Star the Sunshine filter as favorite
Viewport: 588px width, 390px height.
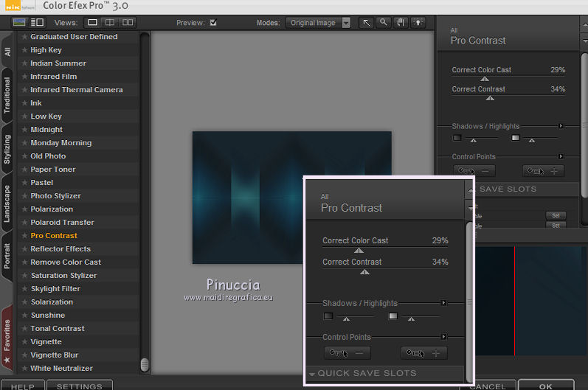[x=24, y=316]
